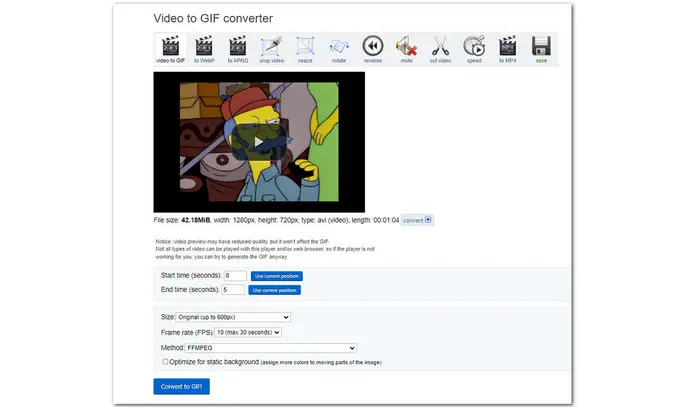Select the crop video tool

[x=271, y=49]
